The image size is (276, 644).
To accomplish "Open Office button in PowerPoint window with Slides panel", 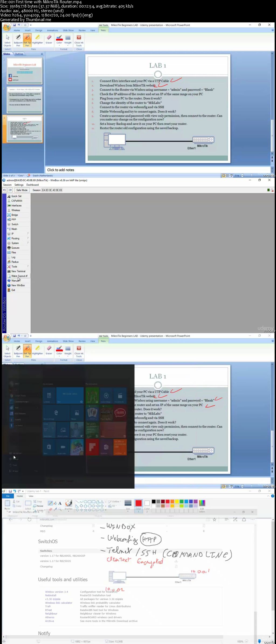I will point(7,27).
